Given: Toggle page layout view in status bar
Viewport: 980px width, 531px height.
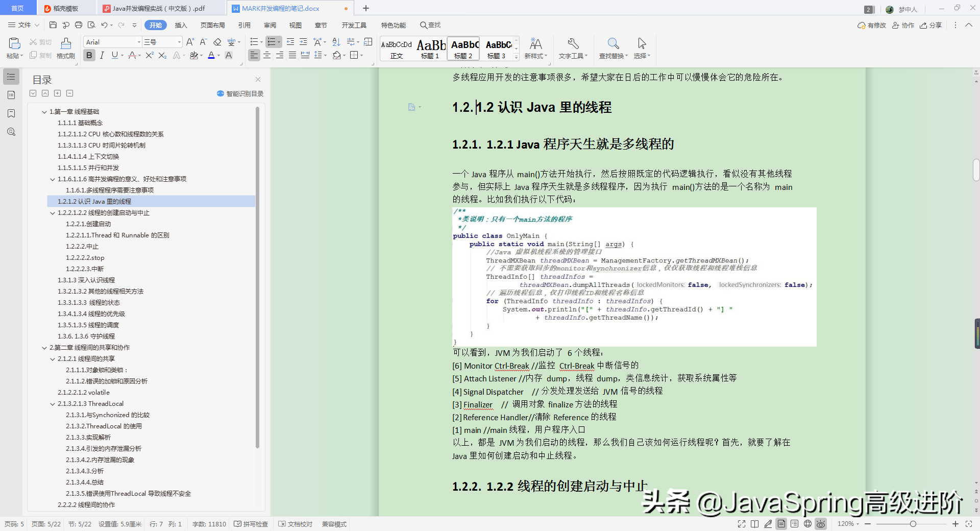Looking at the screenshot, I should (x=781, y=524).
